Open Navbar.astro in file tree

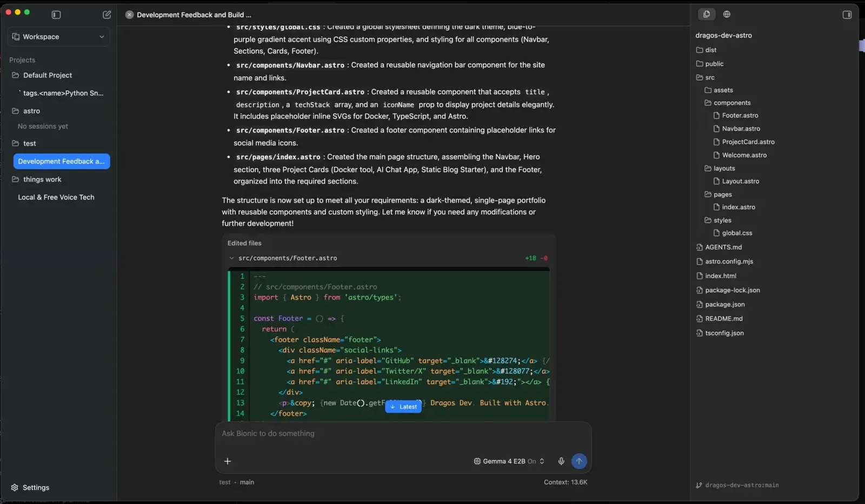(737, 129)
